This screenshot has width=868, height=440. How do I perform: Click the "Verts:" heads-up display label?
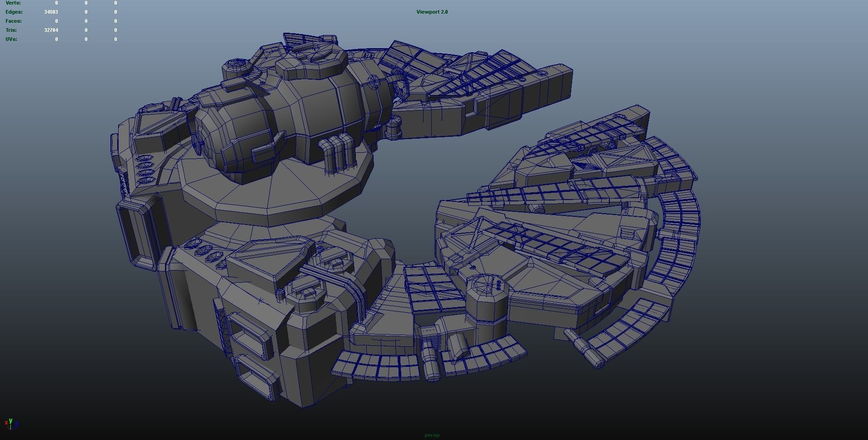[x=13, y=3]
